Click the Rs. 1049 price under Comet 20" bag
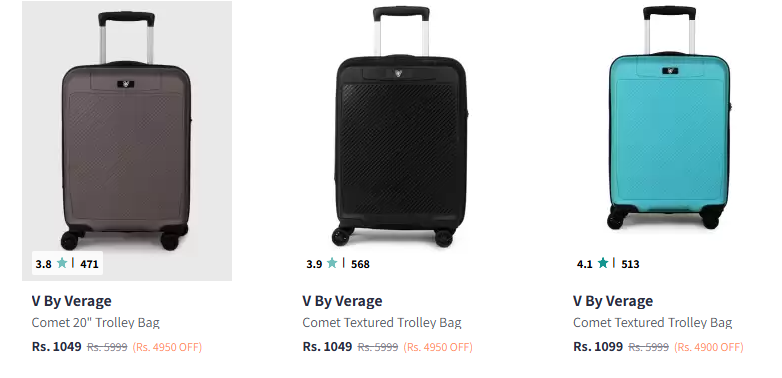This screenshot has height=378, width=782. (x=57, y=347)
